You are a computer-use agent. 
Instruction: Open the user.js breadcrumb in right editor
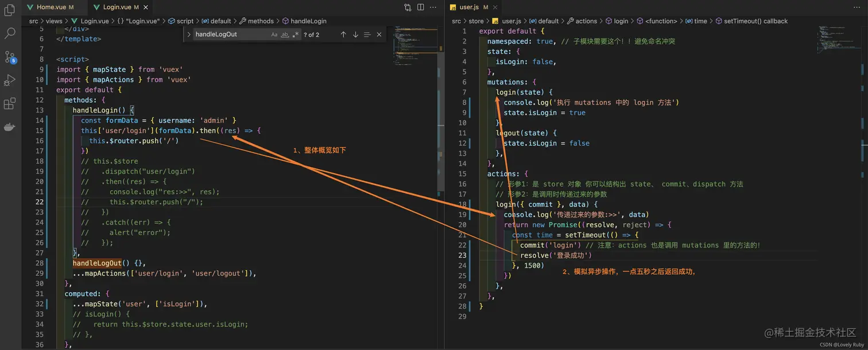tap(507, 21)
